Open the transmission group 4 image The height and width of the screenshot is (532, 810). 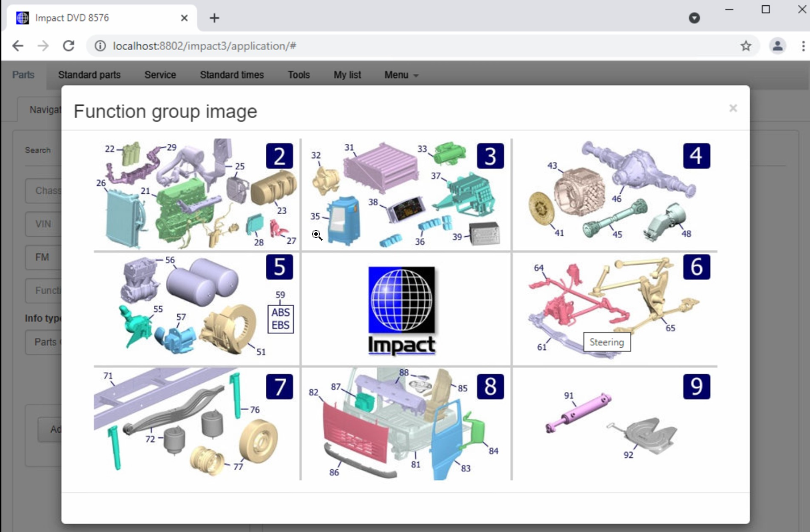click(614, 194)
